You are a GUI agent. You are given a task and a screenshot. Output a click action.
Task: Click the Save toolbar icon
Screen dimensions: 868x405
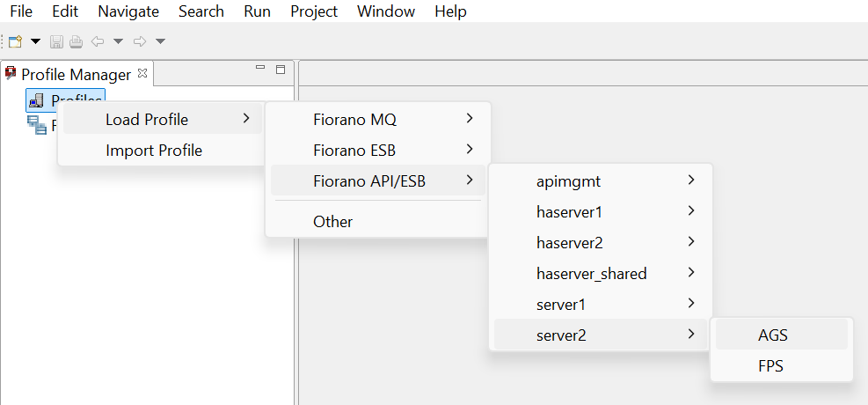click(56, 41)
